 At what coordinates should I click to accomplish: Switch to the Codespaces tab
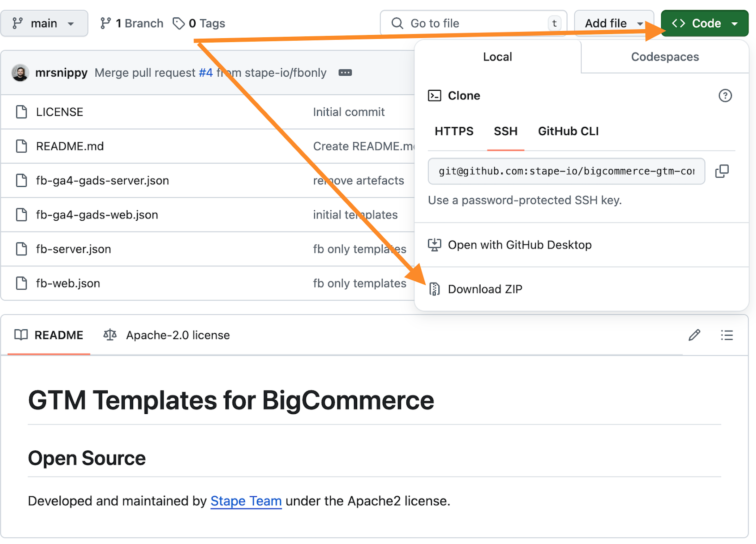[665, 57]
